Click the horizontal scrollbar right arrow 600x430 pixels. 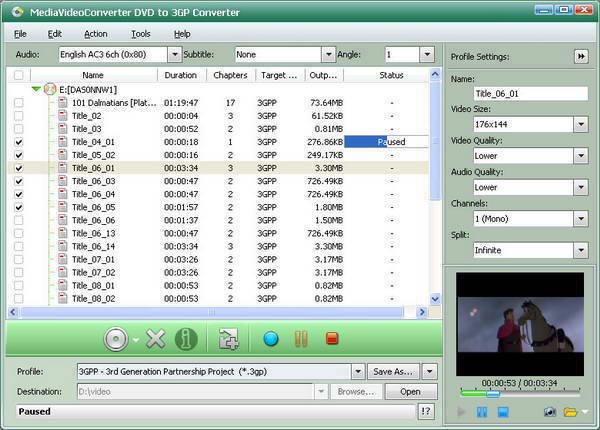pyautogui.click(x=422, y=312)
